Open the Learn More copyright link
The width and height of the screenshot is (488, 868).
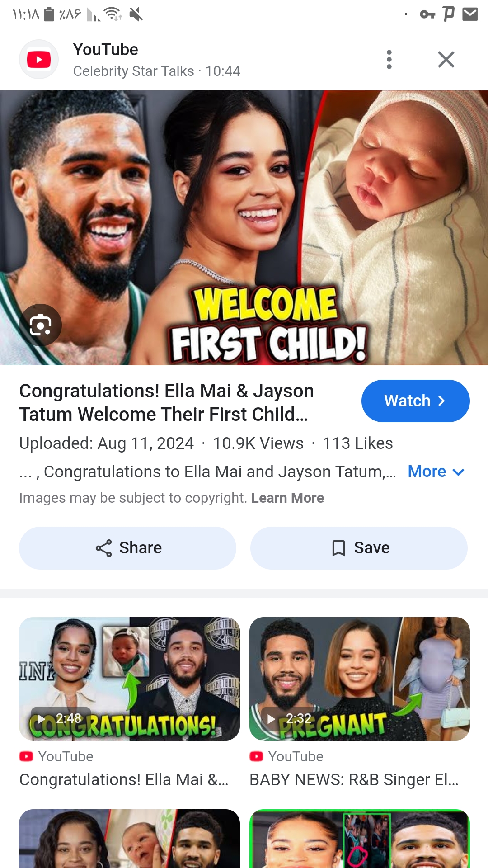pyautogui.click(x=287, y=498)
